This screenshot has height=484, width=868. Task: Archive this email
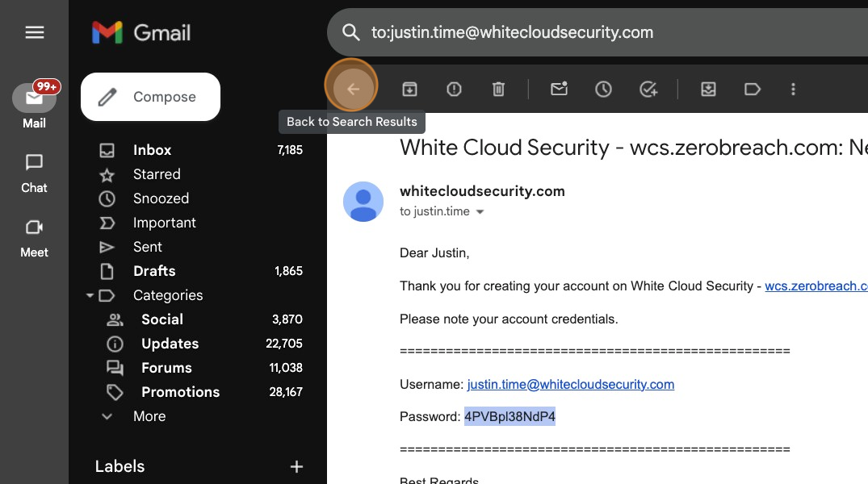[x=410, y=89]
